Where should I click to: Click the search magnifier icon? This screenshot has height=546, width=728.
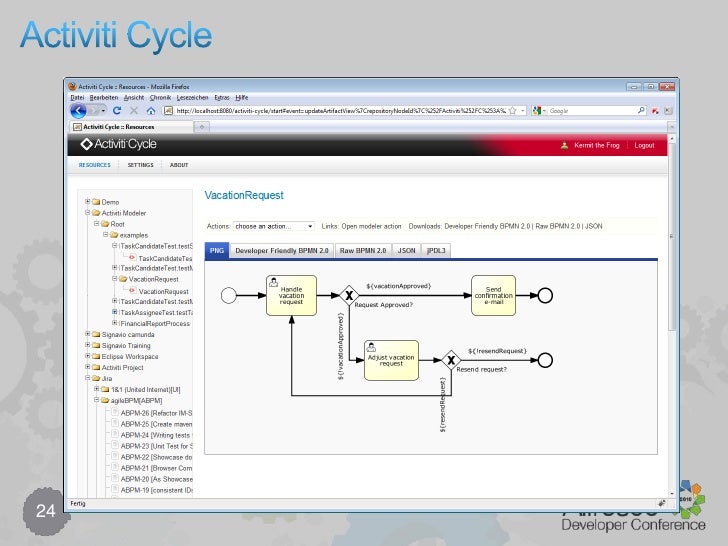tap(641, 110)
